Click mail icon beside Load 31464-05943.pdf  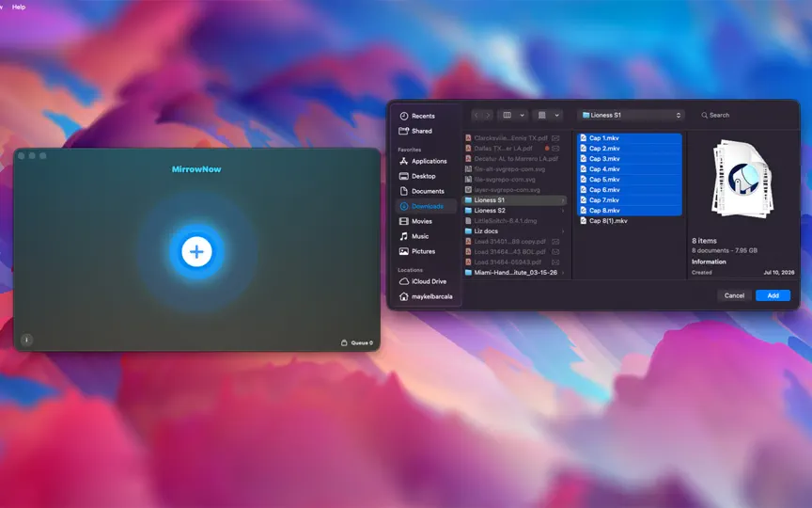pyautogui.click(x=555, y=262)
